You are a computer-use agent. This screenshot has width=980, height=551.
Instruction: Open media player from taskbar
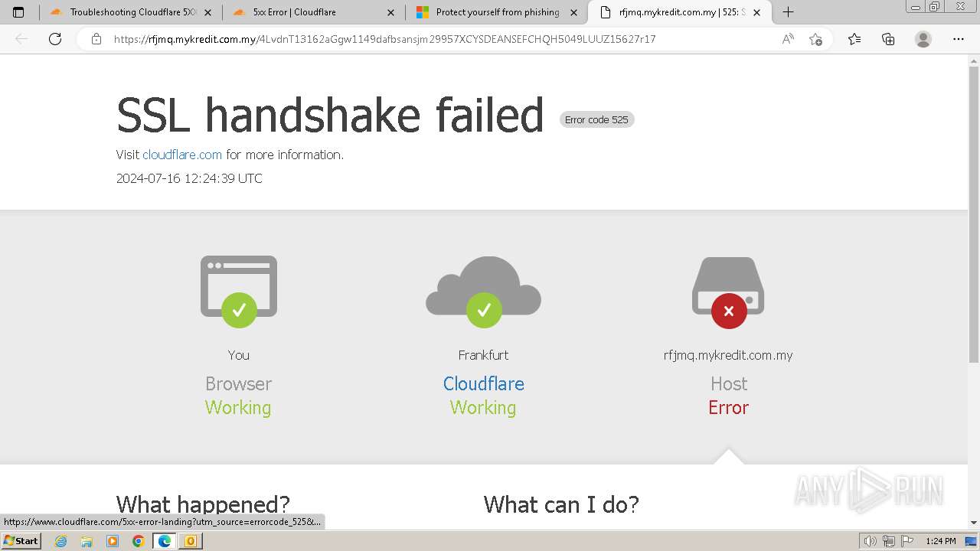click(113, 541)
